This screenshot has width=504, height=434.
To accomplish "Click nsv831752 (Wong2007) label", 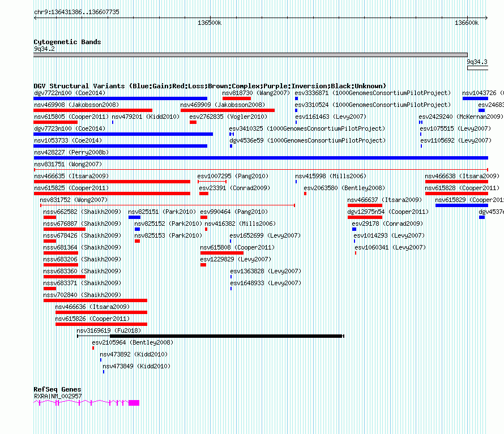I will [74, 200].
